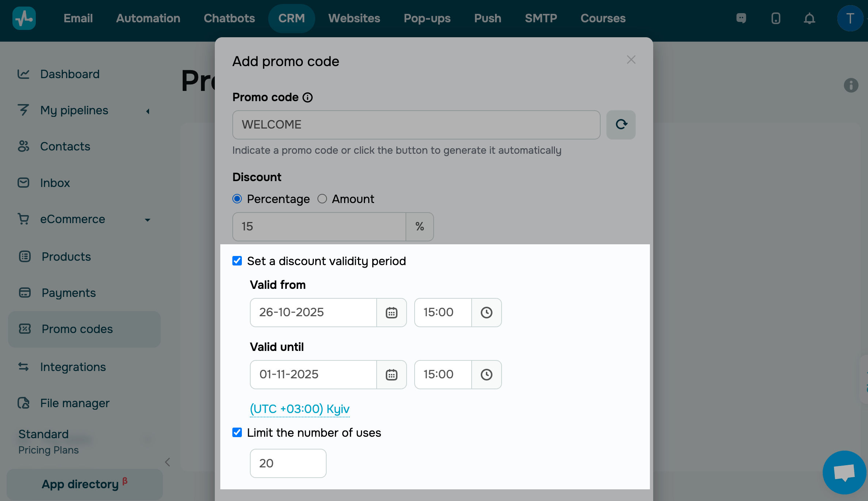Uncheck Limit the number of uses

pyautogui.click(x=237, y=432)
